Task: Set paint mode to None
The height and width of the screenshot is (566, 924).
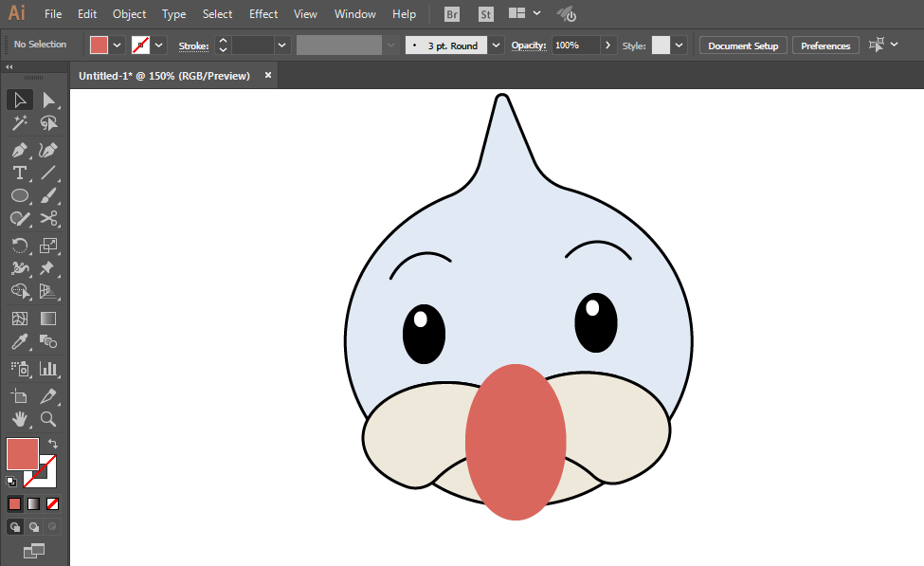Action: tap(53, 503)
